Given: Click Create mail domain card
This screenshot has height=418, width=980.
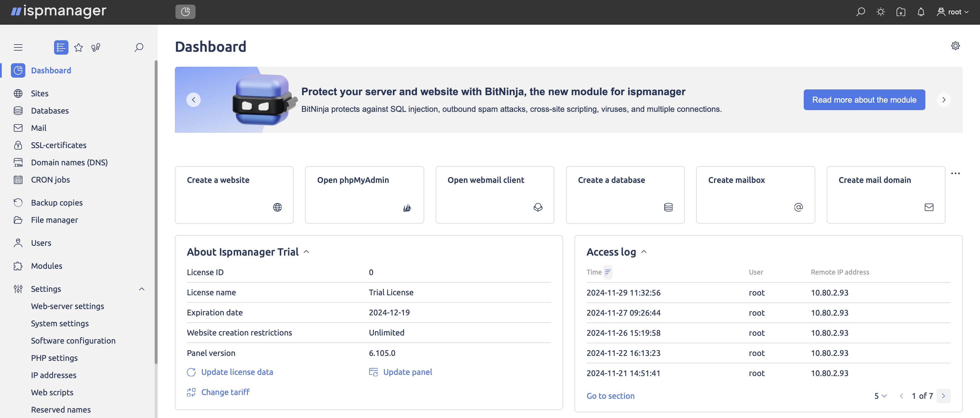Looking at the screenshot, I should pyautogui.click(x=886, y=195).
